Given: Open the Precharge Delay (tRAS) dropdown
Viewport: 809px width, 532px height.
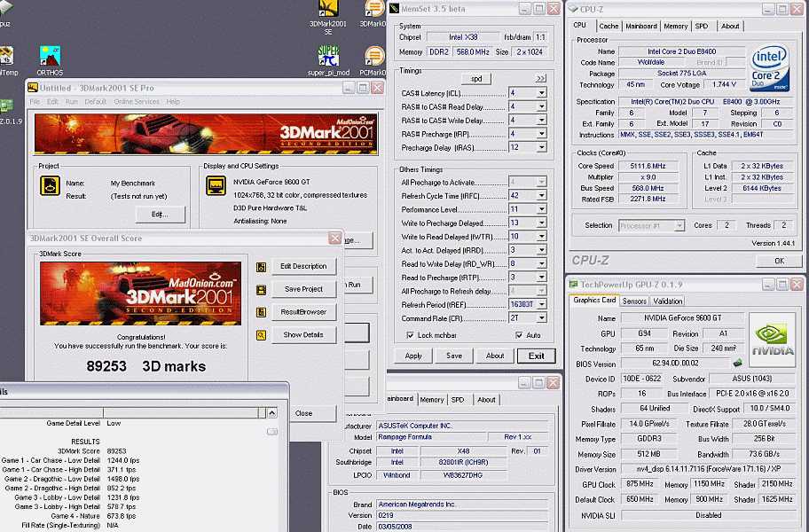Looking at the screenshot, I should click(x=541, y=147).
